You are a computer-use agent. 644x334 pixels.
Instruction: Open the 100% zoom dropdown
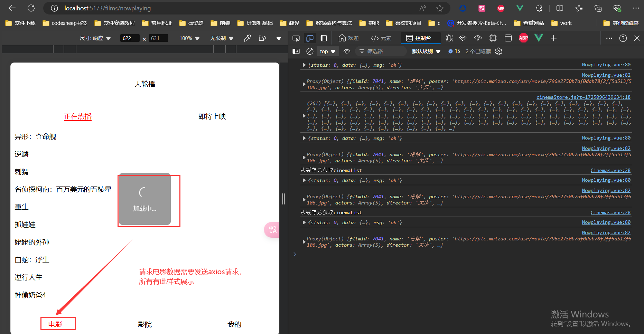click(189, 38)
